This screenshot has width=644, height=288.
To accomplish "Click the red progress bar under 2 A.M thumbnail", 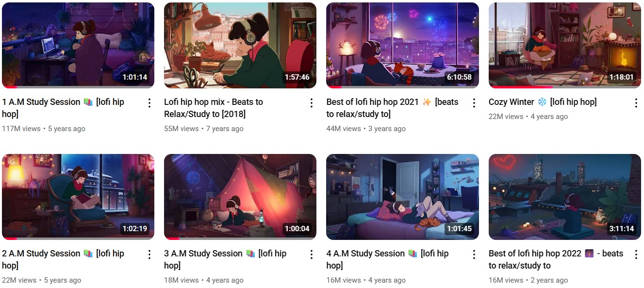I will [10, 238].
